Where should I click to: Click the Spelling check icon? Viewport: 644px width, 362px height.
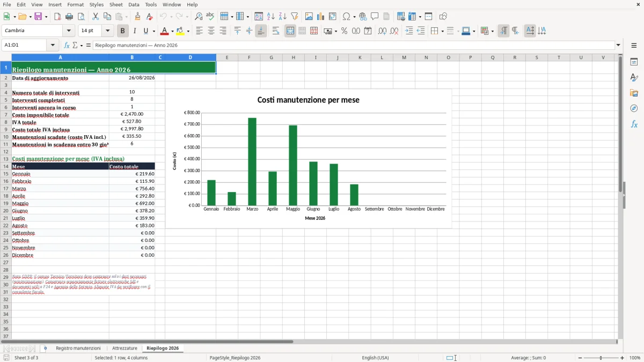point(210,17)
